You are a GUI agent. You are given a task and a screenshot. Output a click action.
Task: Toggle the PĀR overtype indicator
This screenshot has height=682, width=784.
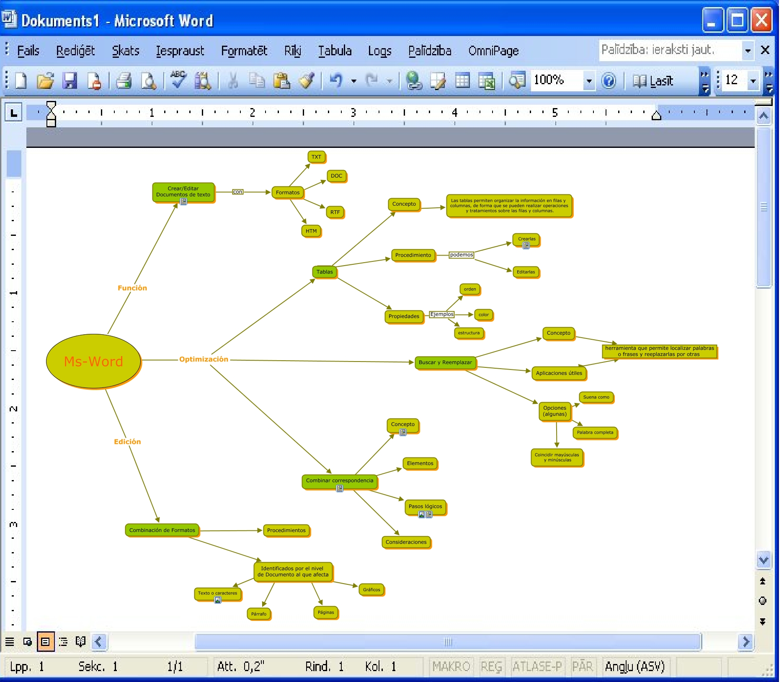(582, 666)
